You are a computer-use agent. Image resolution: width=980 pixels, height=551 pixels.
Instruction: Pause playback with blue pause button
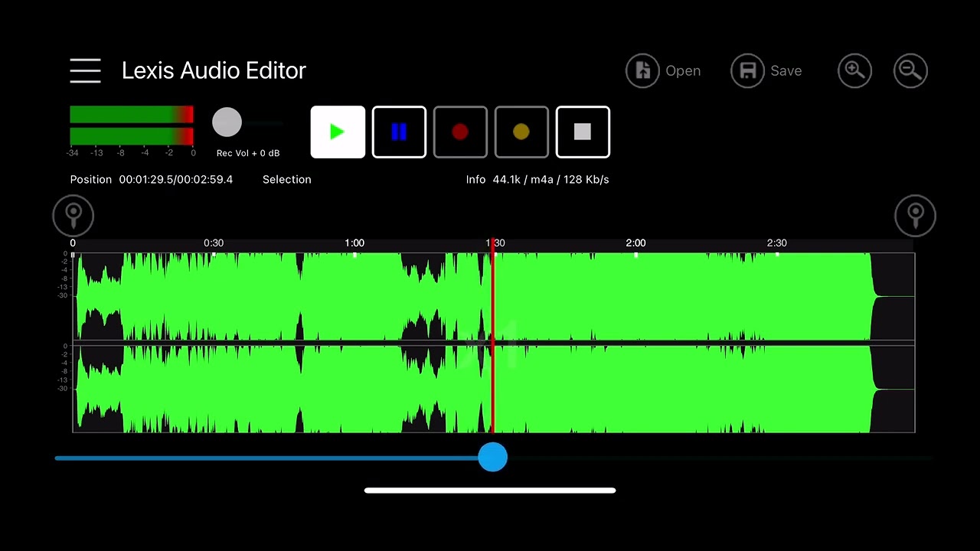click(399, 132)
